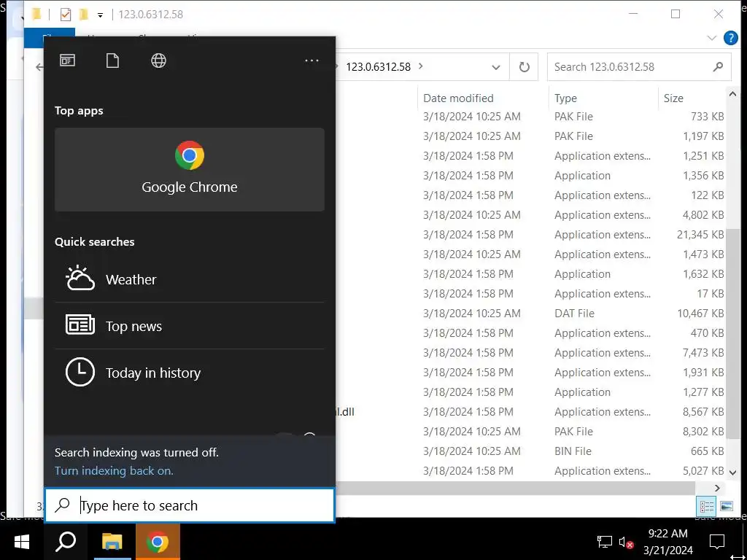
Task: Click the Turn indexing back on link
Action: [x=114, y=470]
